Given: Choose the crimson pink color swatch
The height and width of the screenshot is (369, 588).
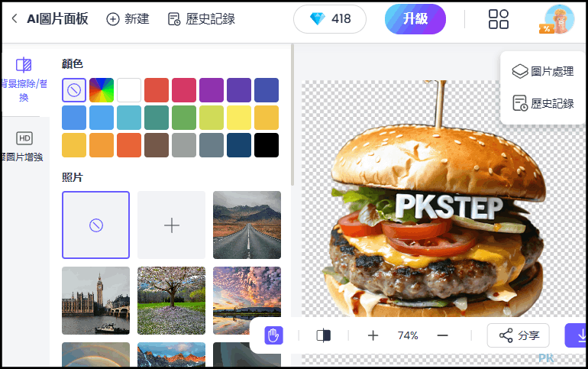Looking at the screenshot, I should tap(184, 90).
